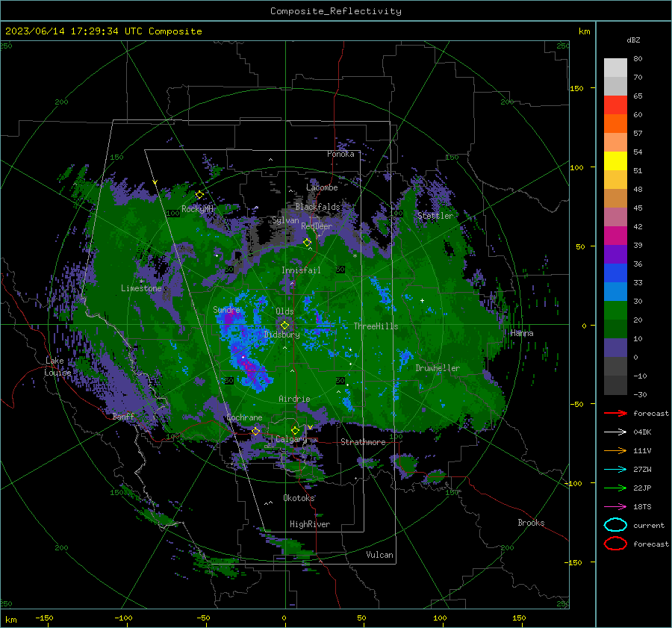The height and width of the screenshot is (628, 672).
Task: Click the green 22JP arrow icon
Action: [615, 488]
